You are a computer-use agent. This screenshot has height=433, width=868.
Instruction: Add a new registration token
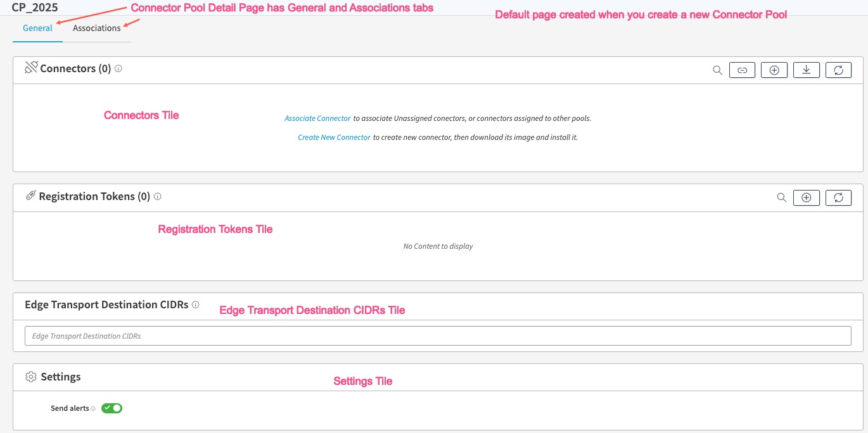(x=806, y=198)
